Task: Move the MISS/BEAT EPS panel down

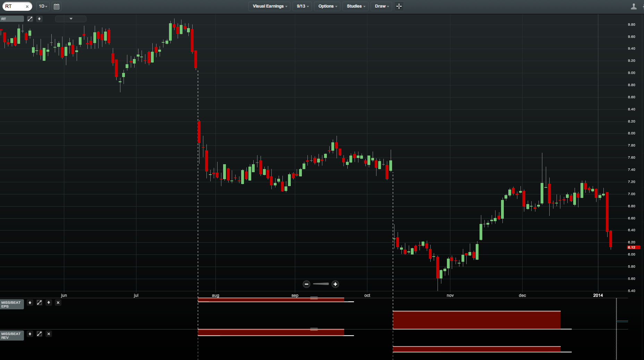Action: 49,303
